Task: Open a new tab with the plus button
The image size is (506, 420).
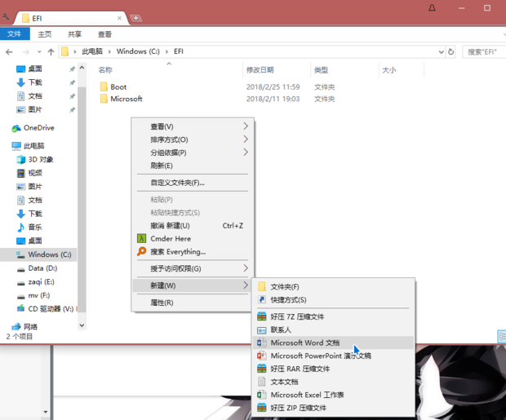Action: (x=135, y=18)
